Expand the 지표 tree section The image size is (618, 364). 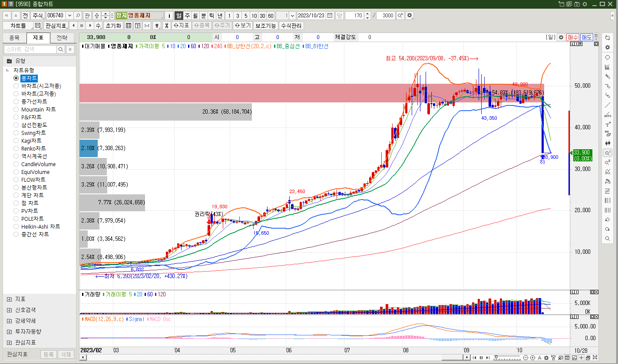coord(10,299)
